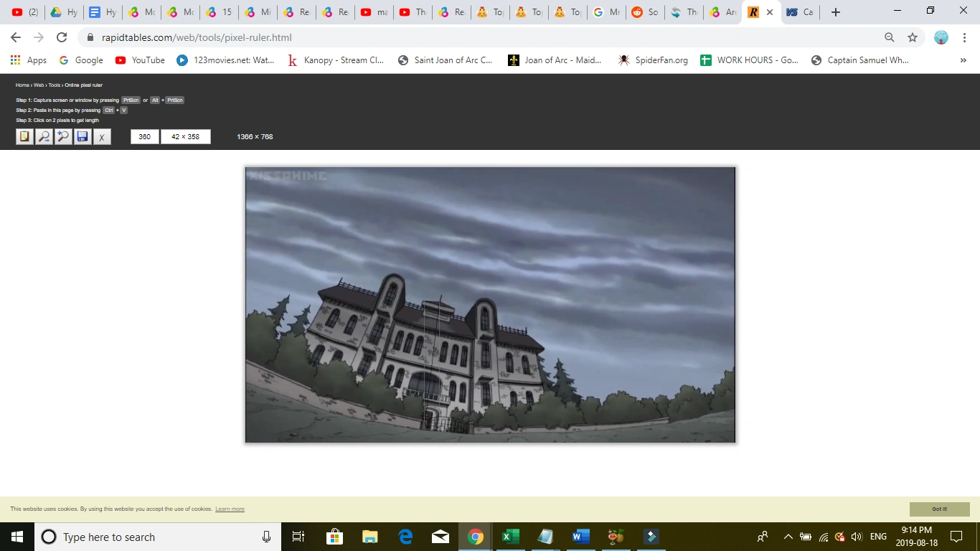
Task: Open Excel from the taskbar
Action: click(510, 537)
